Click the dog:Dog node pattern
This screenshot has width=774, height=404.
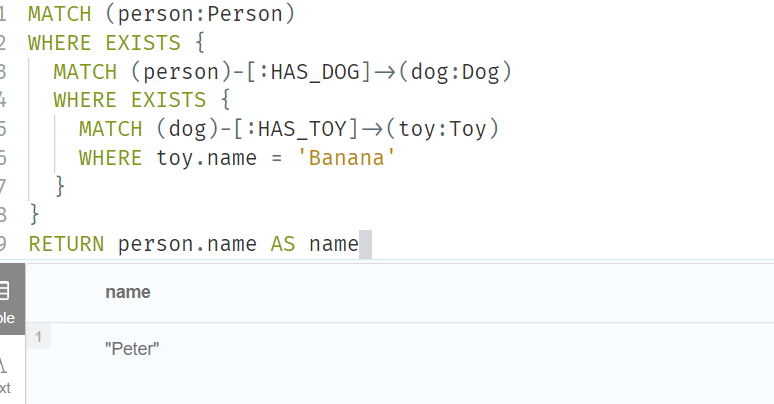455,72
